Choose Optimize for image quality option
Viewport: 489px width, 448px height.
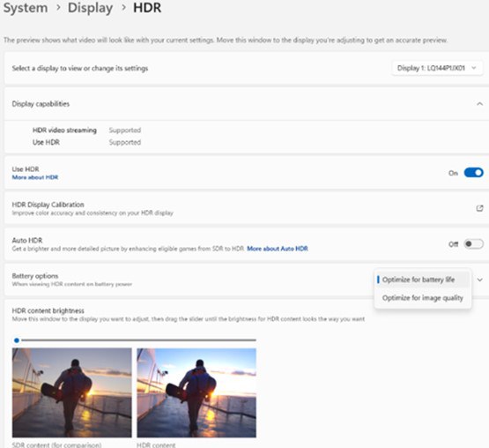tap(423, 298)
